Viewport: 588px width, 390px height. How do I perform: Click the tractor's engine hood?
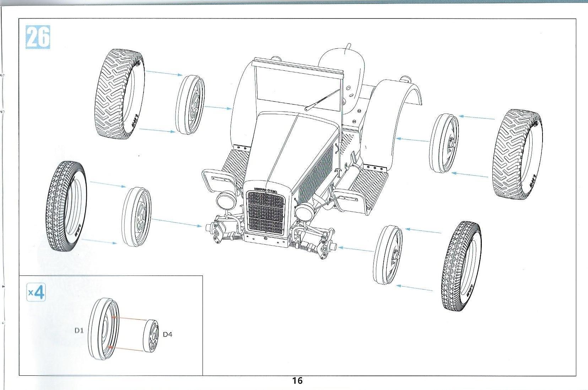pyautogui.click(x=295, y=142)
